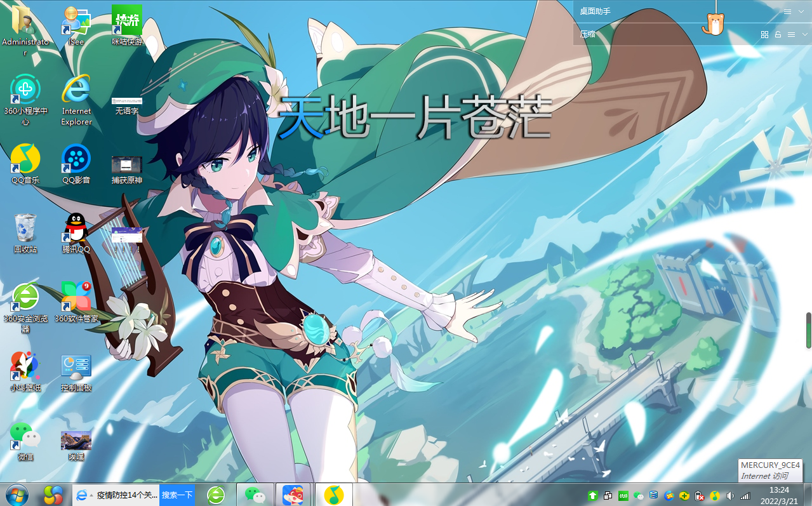Click the 咪咕快游 tray icon
The image size is (812, 506).
coord(623,495)
